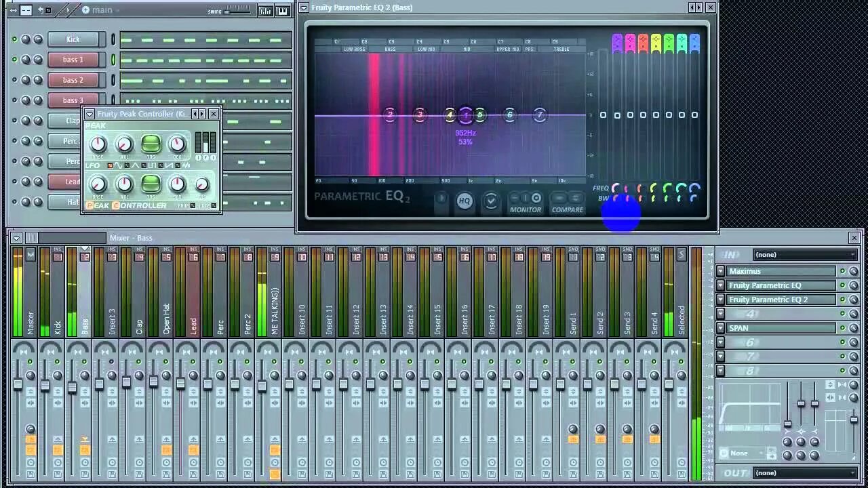This screenshot has width=868, height=488.
Task: Click EQ band 3 node
Action: 420,115
